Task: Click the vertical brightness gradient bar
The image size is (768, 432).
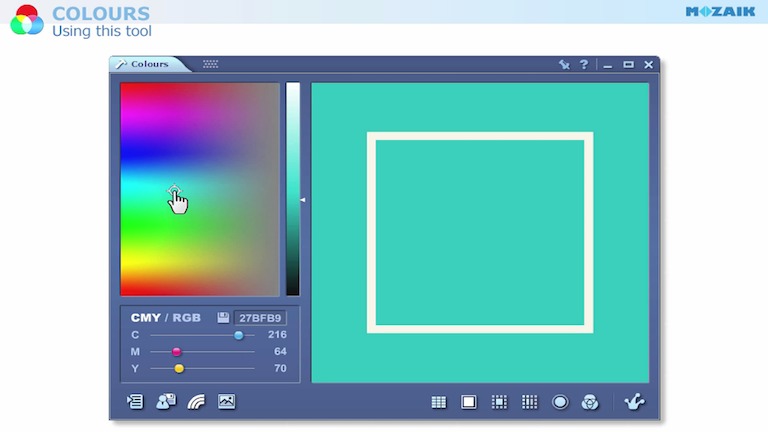Action: click(293, 189)
